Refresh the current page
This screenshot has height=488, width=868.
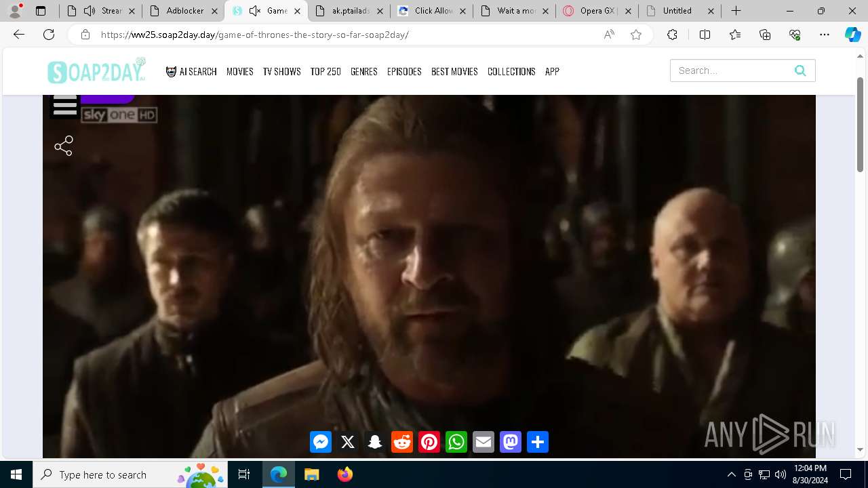click(x=49, y=35)
